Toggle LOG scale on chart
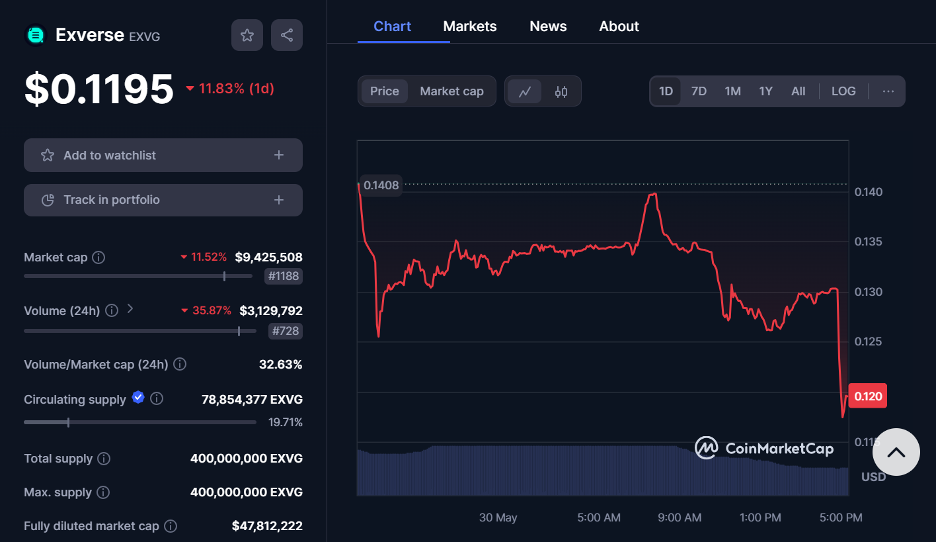Screen dimensions: 936x542 [x=843, y=91]
